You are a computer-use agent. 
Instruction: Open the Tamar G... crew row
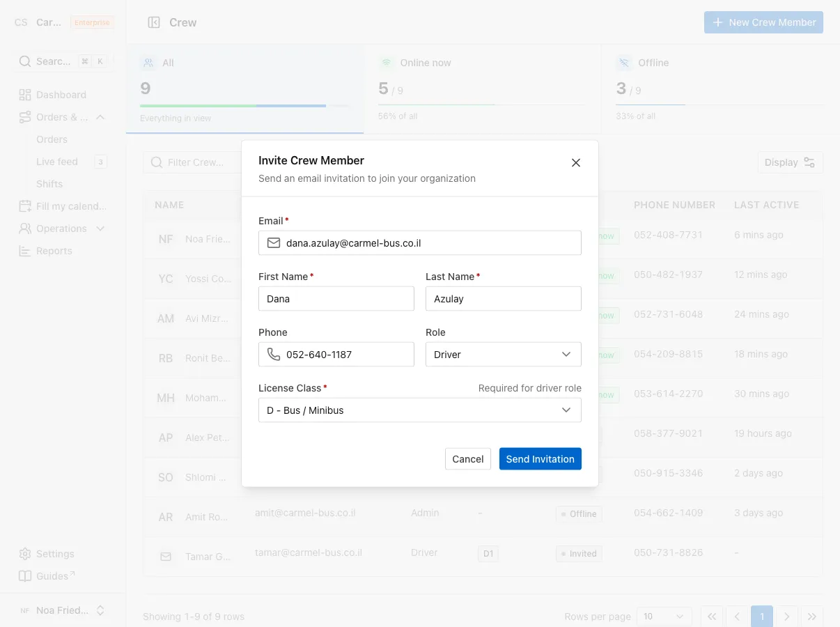click(x=483, y=557)
